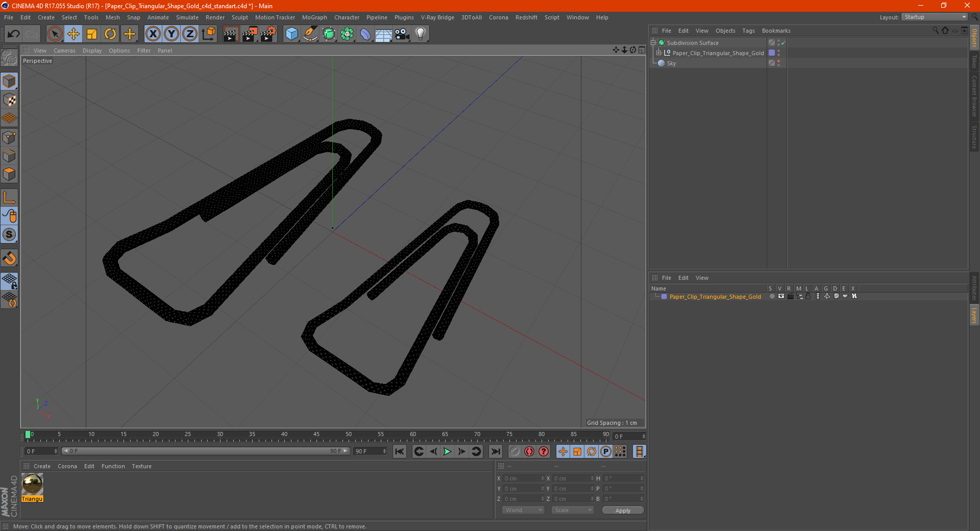Screen dimensions: 980x531
Task: Click the magnet-shaped icon in the left toolbar
Action: pos(9,258)
